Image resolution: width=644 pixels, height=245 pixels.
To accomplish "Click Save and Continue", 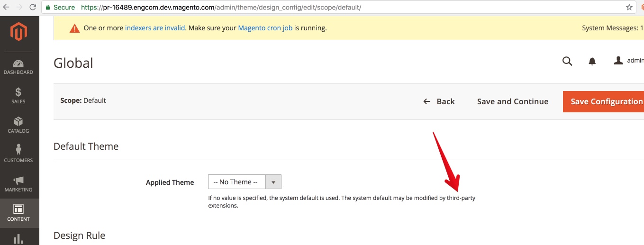I will [513, 101].
